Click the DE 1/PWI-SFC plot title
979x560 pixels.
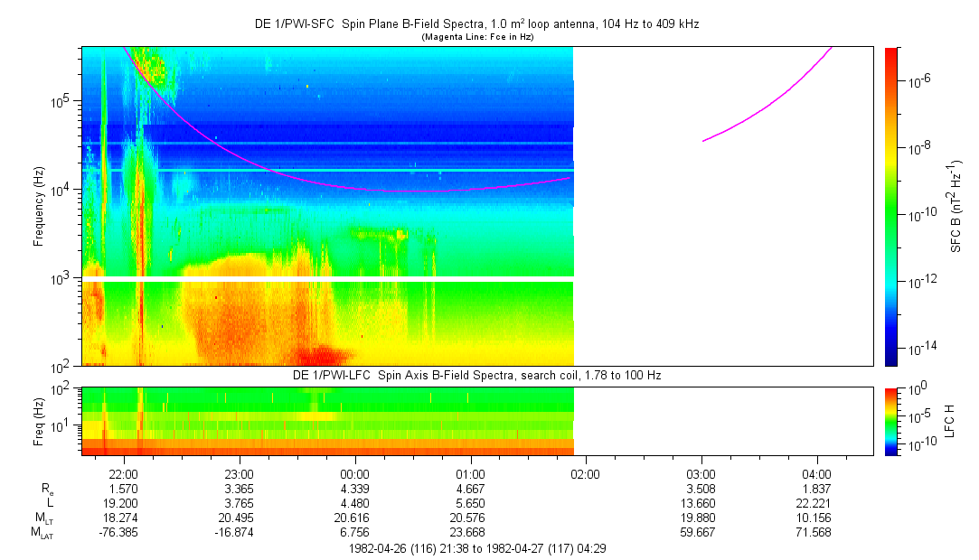pyautogui.click(x=476, y=24)
